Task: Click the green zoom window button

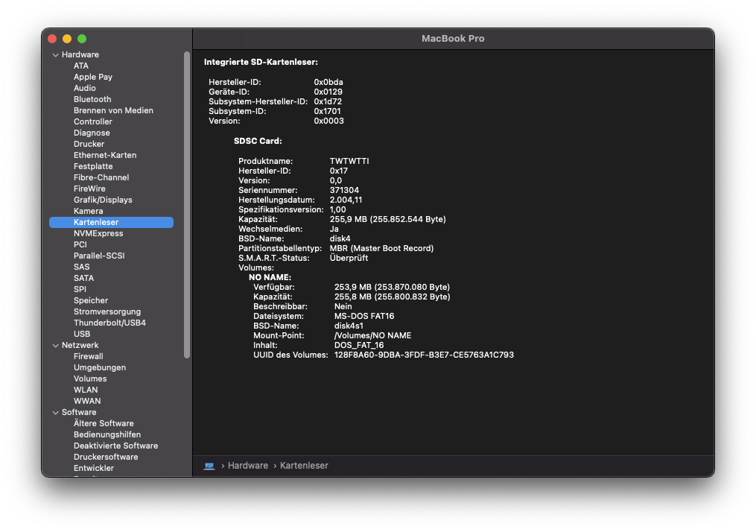Action: tap(82, 39)
